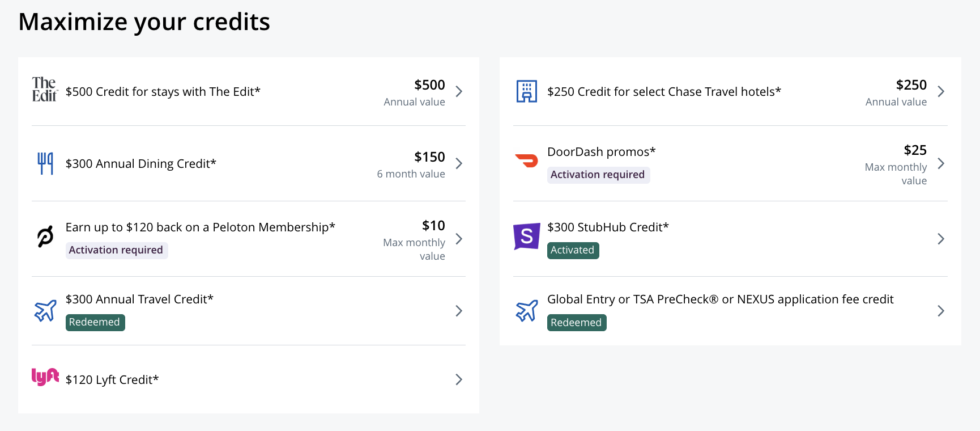Click the DoorDash logo icon
This screenshot has width=980, height=431.
(527, 160)
